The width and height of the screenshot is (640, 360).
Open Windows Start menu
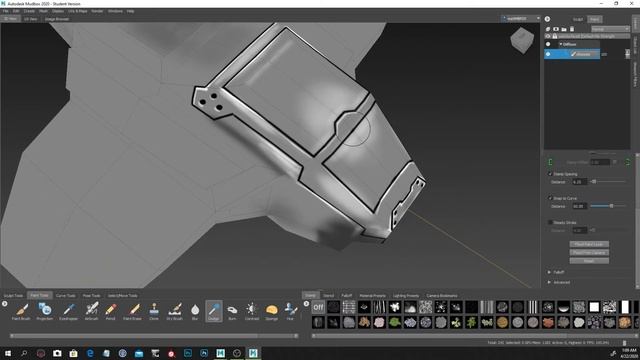click(x=8, y=353)
